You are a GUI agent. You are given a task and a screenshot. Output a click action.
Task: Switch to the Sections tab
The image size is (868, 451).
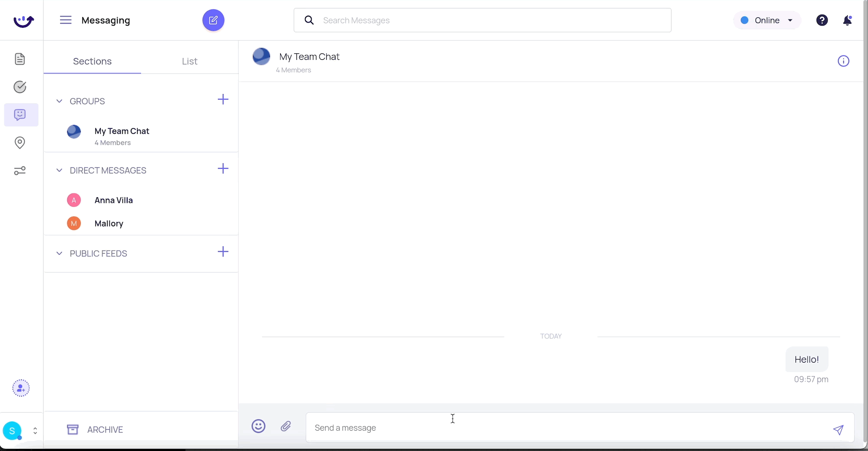pyautogui.click(x=92, y=61)
